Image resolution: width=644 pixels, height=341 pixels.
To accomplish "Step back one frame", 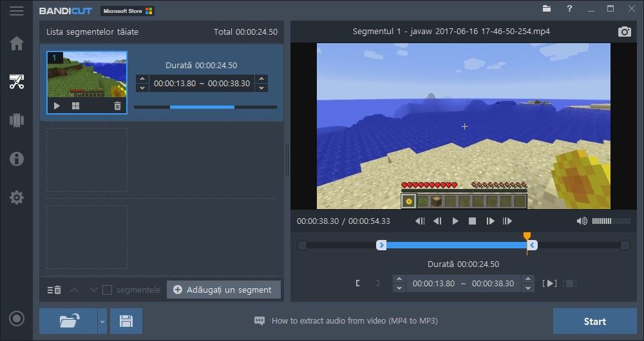I will (437, 221).
